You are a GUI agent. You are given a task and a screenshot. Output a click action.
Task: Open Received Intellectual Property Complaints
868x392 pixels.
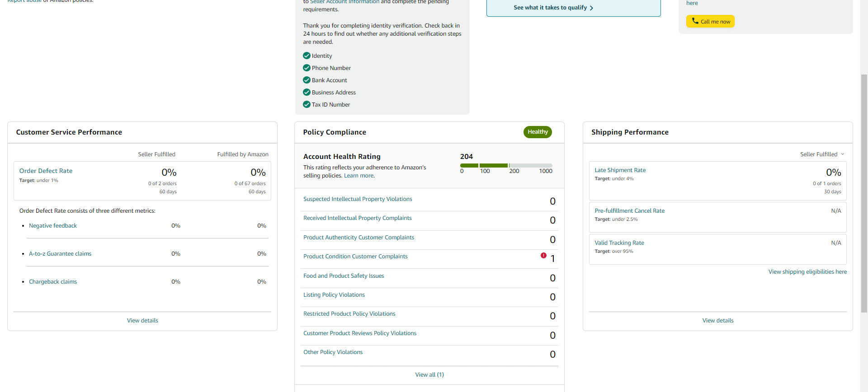358,218
